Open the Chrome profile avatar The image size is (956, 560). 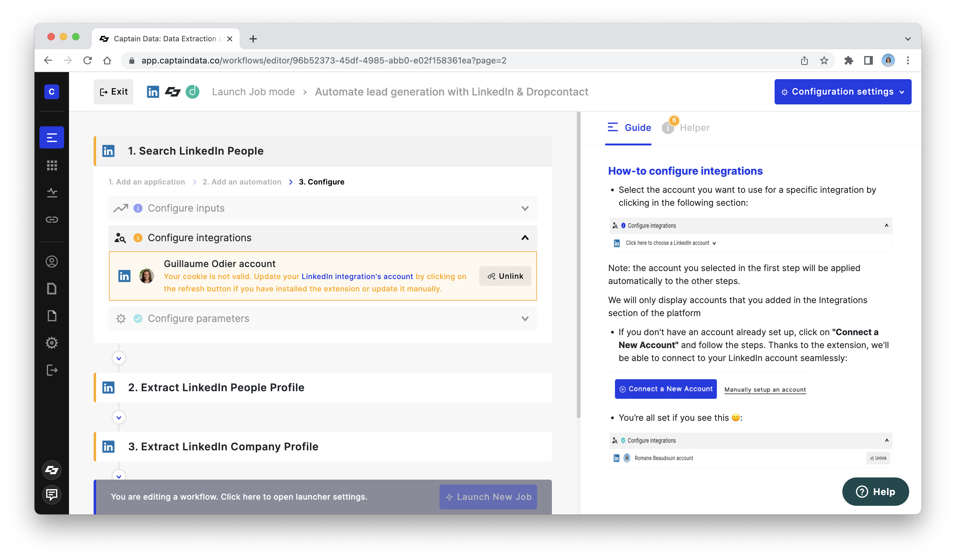(888, 60)
